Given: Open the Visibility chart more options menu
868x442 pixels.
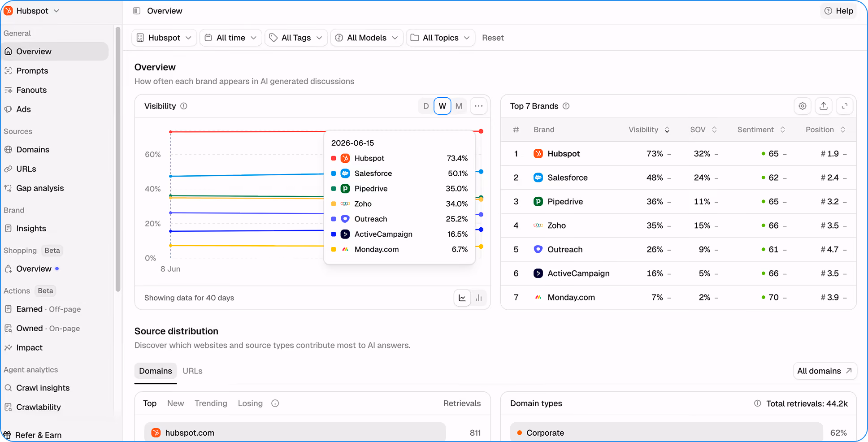Looking at the screenshot, I should 478,106.
